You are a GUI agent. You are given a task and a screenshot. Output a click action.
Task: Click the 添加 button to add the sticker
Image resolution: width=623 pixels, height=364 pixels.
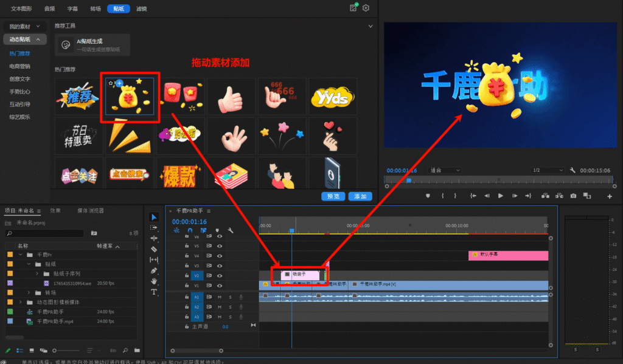[360, 197]
